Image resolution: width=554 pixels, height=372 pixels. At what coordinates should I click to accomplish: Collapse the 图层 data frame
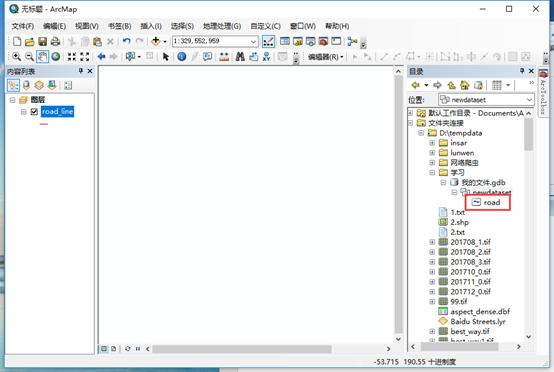pyautogui.click(x=13, y=100)
